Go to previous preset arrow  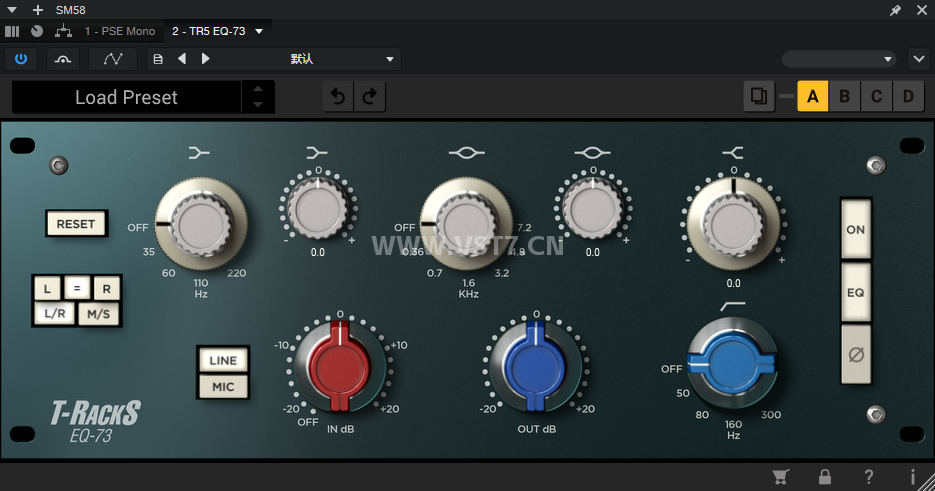[182, 59]
